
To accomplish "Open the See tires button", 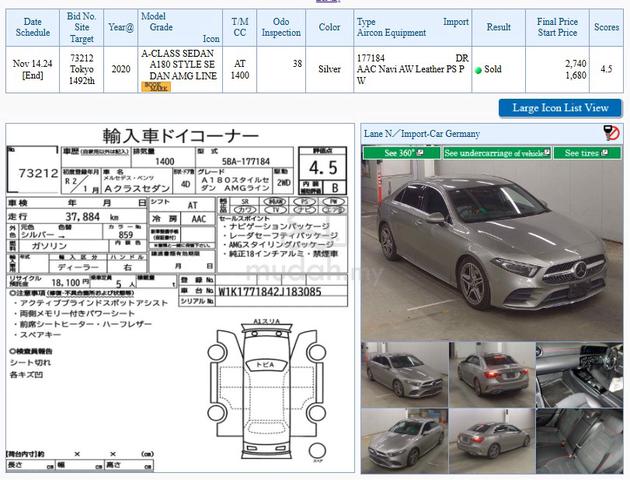I will click(x=587, y=153).
